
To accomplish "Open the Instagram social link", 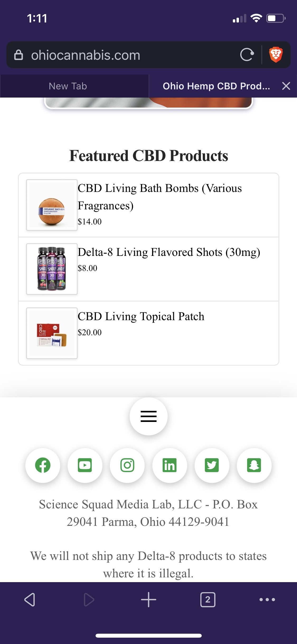I will click(127, 465).
